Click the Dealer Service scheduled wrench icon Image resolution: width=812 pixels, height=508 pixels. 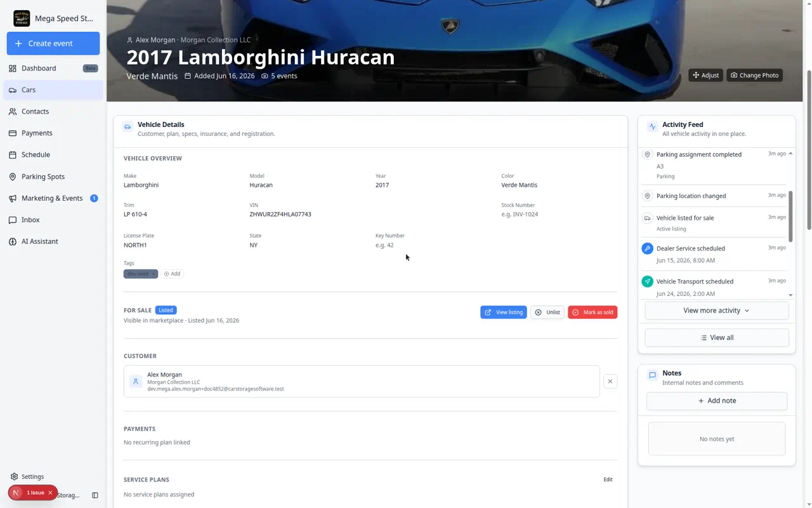[647, 248]
